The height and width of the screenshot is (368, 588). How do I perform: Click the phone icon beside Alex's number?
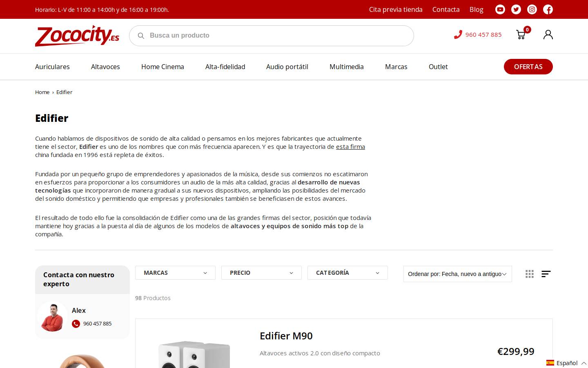pos(76,324)
